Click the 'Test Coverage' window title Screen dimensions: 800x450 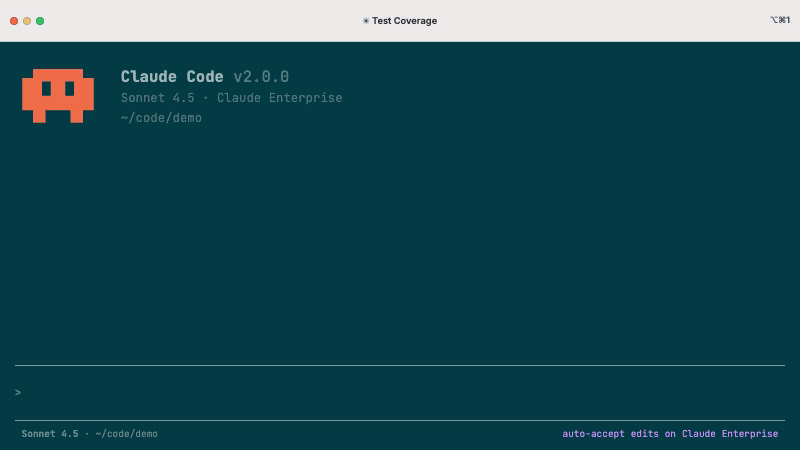point(404,21)
